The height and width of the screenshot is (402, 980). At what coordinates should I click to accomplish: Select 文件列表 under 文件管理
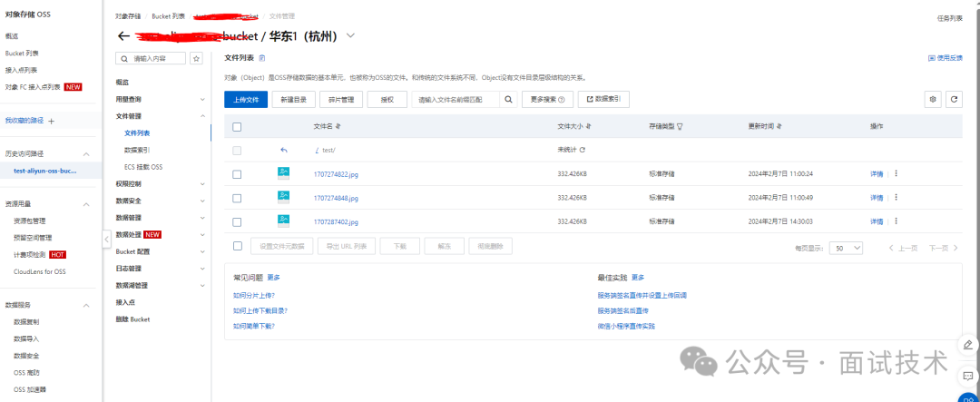(x=137, y=133)
